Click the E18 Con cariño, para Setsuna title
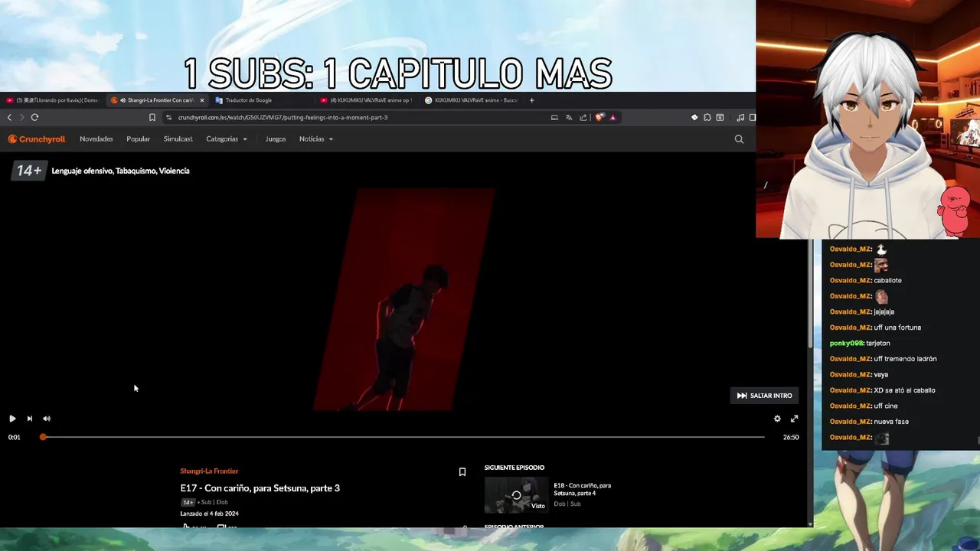The image size is (980, 551). click(582, 489)
